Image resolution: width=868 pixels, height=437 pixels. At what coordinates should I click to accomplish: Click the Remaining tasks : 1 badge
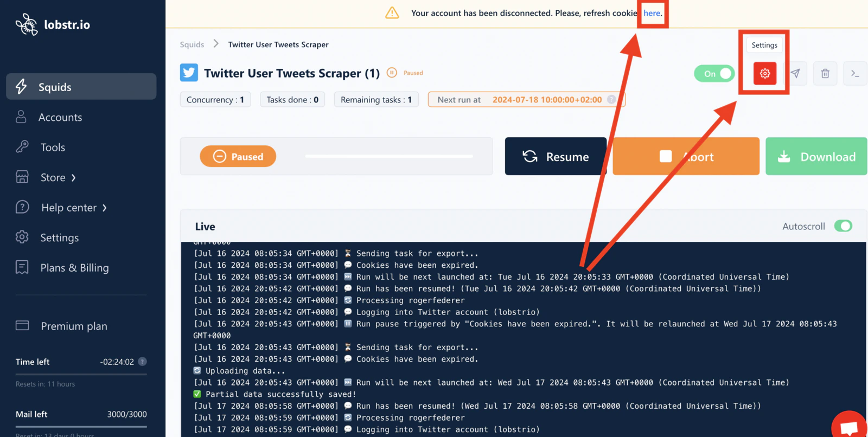tap(376, 100)
